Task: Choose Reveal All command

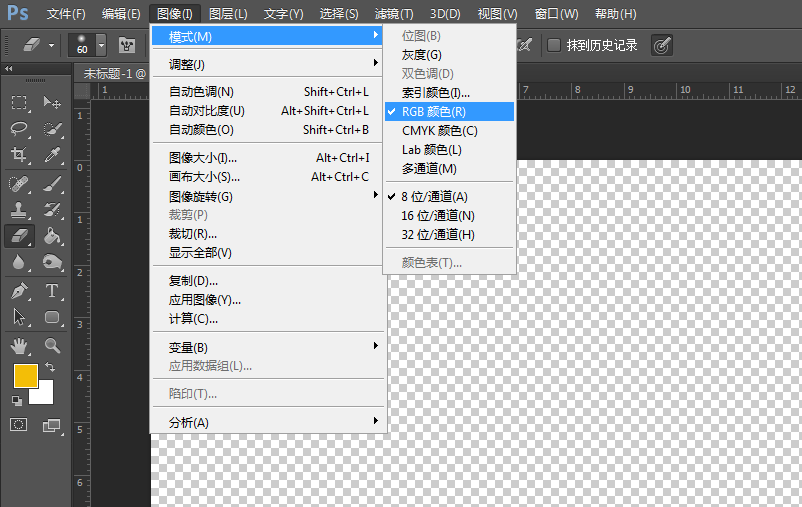Action: click(268, 252)
